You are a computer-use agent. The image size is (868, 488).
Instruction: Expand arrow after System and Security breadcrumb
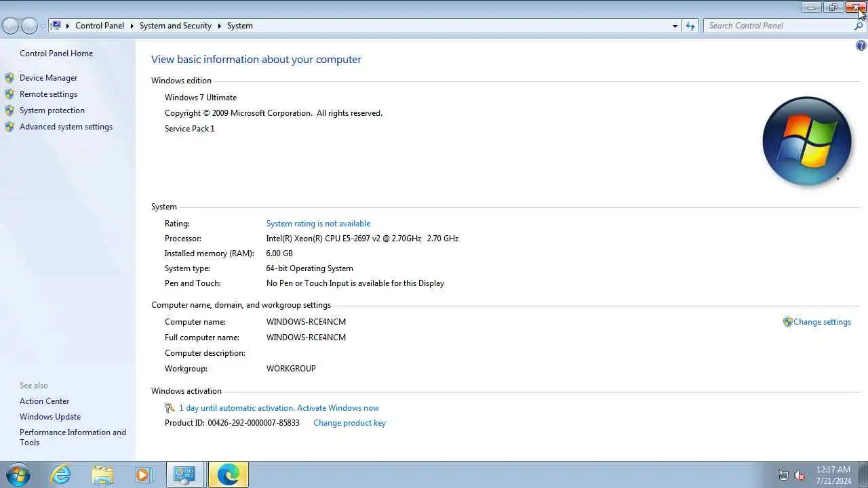[219, 26]
